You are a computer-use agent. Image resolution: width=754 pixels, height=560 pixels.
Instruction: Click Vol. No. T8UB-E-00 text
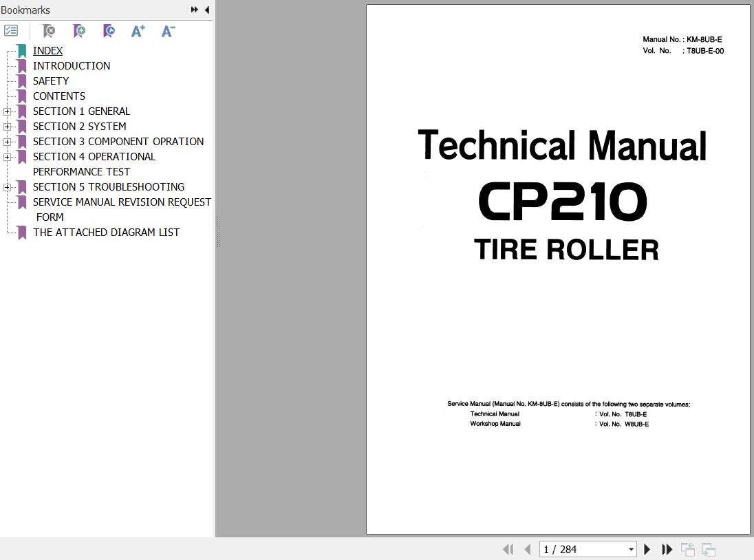point(683,50)
